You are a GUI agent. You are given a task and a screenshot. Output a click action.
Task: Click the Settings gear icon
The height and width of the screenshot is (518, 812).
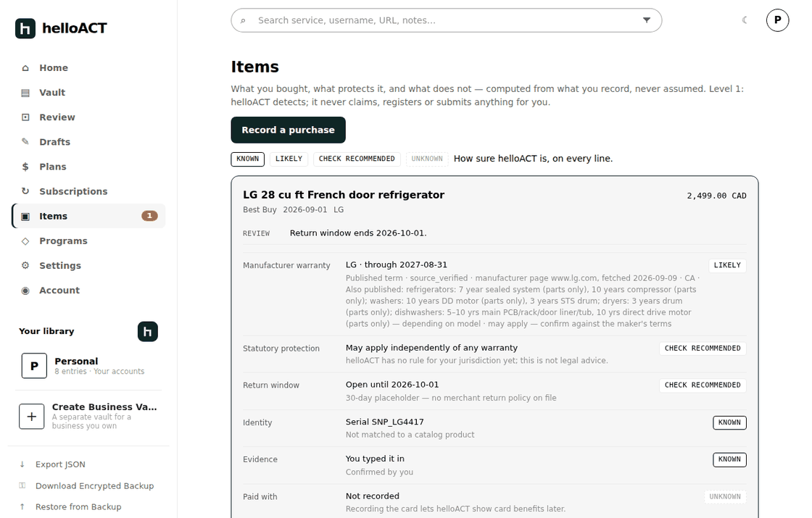coord(25,265)
